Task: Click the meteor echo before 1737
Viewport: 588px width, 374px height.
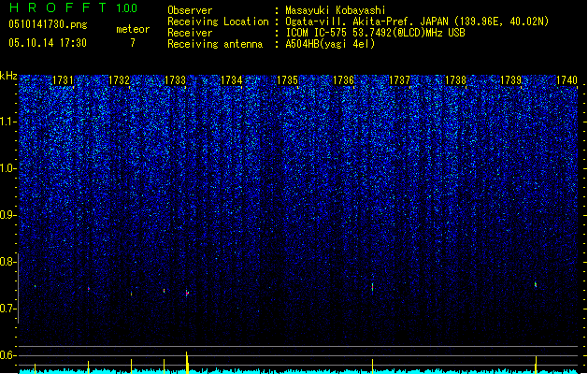Action: pyautogui.click(x=372, y=288)
